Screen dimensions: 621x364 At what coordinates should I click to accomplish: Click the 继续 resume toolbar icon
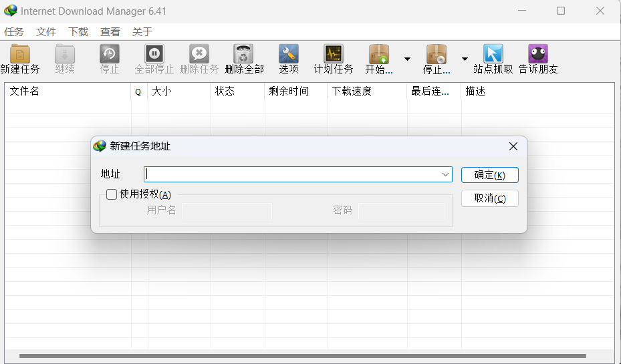[65, 54]
